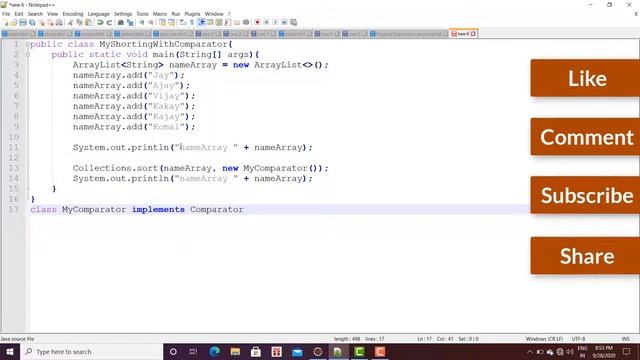Image resolution: width=640 pixels, height=360 pixels.
Task: Toggle synchronize horizontal scrolling icon
Action: coord(171,22)
